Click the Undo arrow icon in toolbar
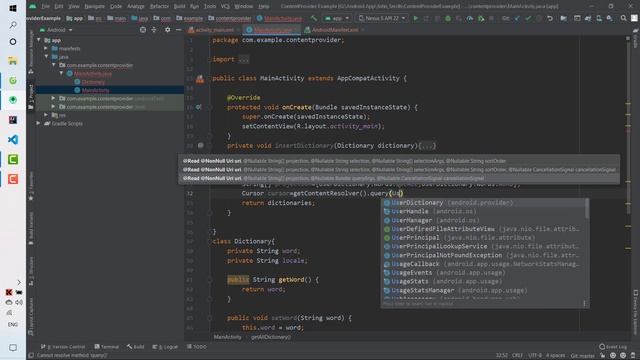 (x=550, y=18)
